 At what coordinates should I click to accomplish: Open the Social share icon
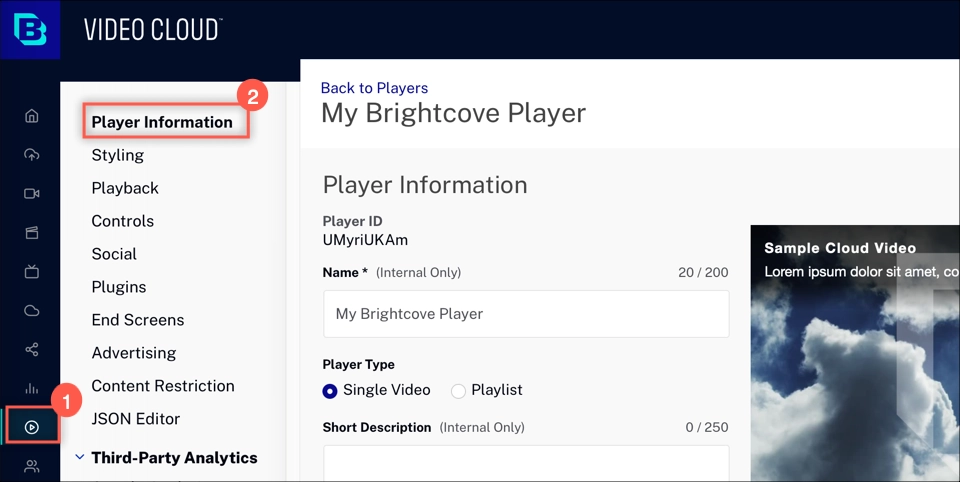[x=32, y=350]
